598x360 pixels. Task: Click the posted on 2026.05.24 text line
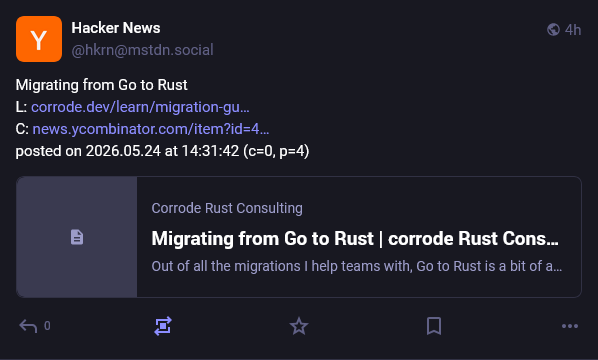(x=162, y=151)
